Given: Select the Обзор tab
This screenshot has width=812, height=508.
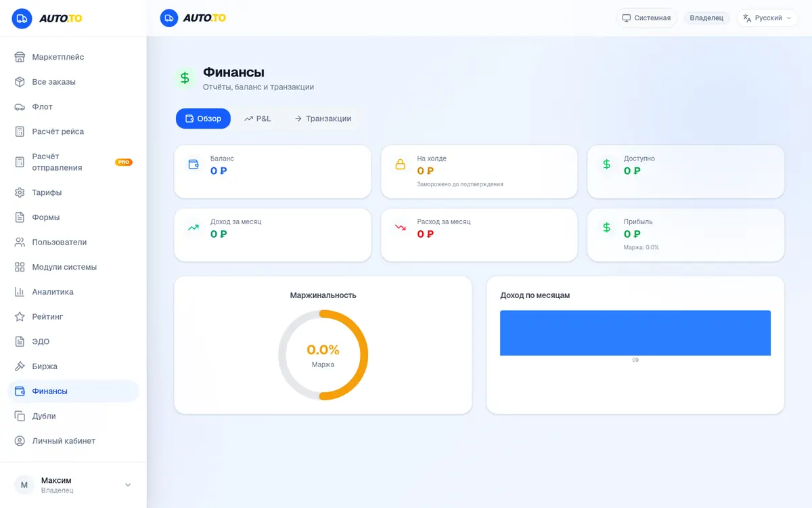Looking at the screenshot, I should (203, 119).
